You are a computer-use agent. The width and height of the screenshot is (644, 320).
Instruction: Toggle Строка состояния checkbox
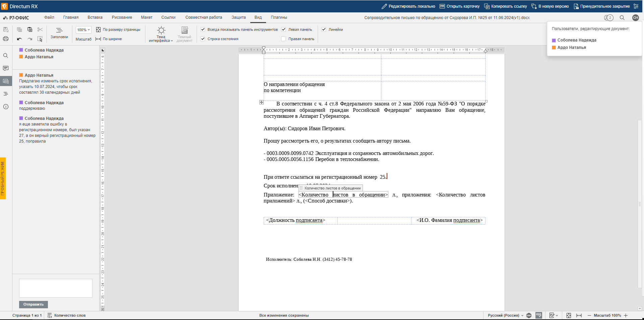pos(203,39)
